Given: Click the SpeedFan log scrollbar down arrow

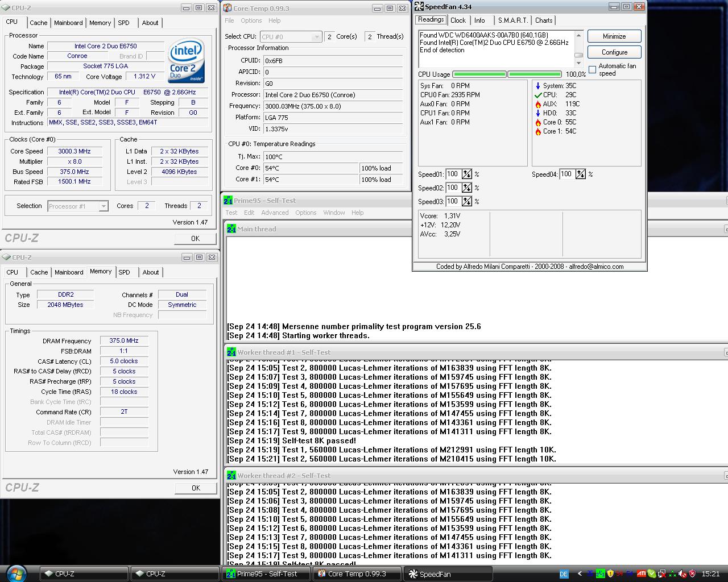Looking at the screenshot, I should (578, 63).
